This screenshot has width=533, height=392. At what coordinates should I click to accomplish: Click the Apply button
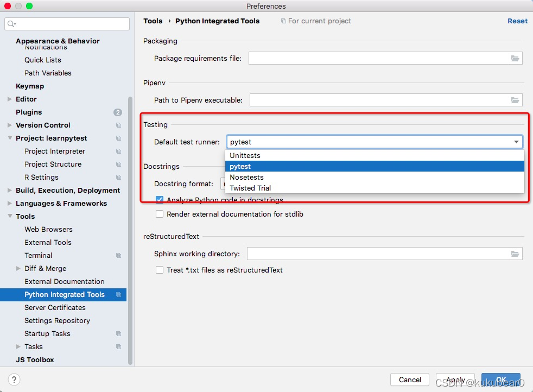click(455, 380)
